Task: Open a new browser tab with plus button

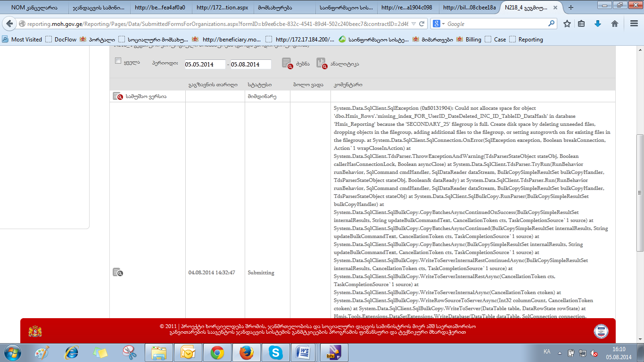Action: (571, 8)
